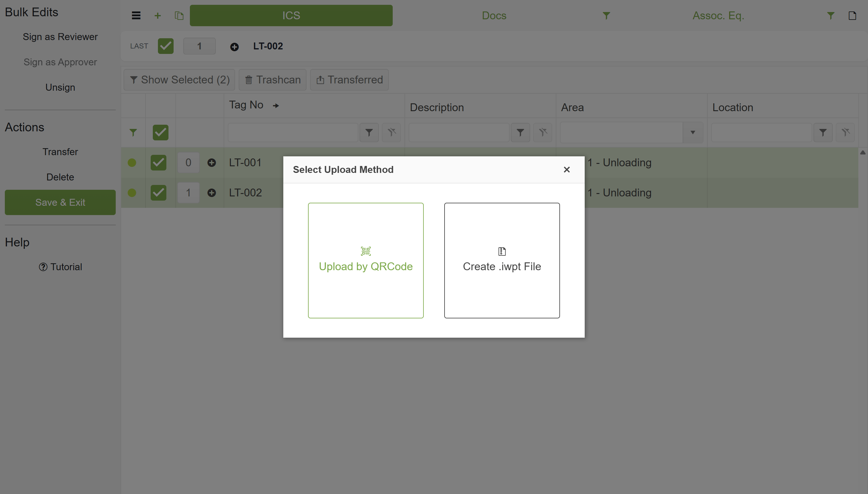Open the Tutorial help link
Viewport: 868px width, 494px height.
click(x=60, y=267)
